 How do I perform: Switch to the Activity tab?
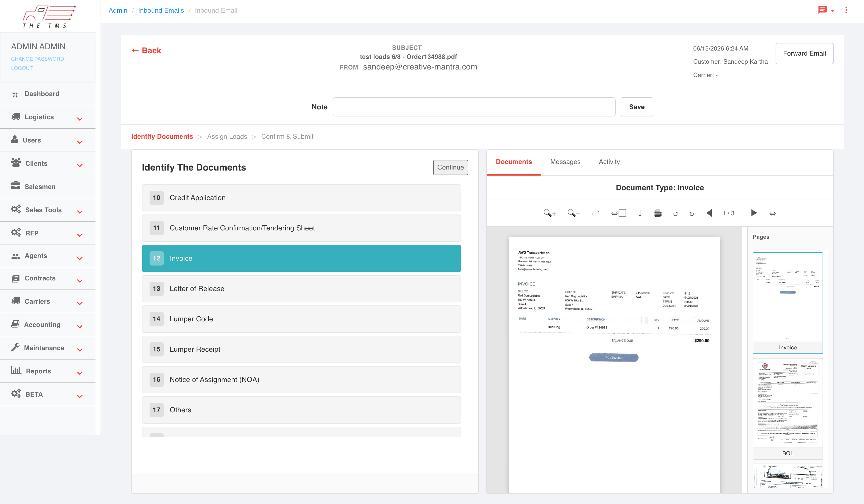click(x=609, y=162)
